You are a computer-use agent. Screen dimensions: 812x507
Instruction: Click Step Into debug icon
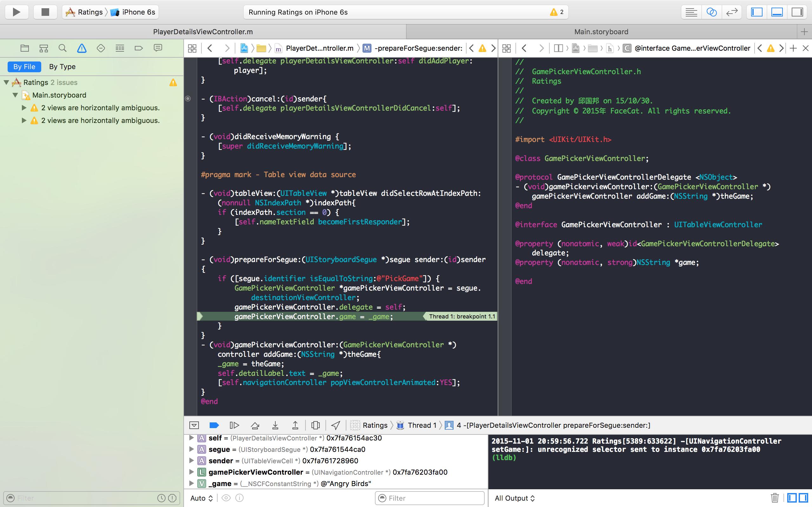click(x=275, y=425)
